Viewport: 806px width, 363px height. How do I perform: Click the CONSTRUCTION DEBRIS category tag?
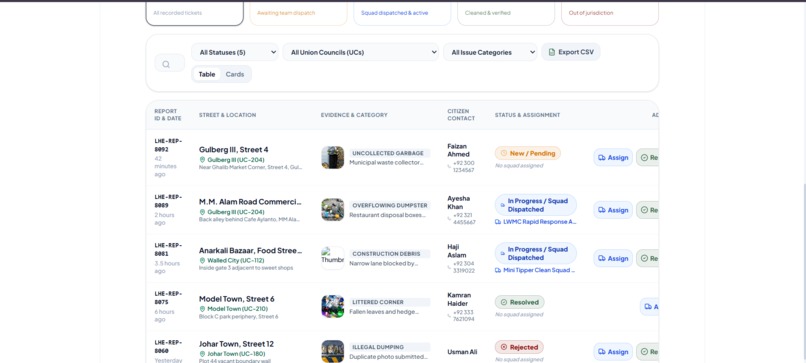coord(390,253)
